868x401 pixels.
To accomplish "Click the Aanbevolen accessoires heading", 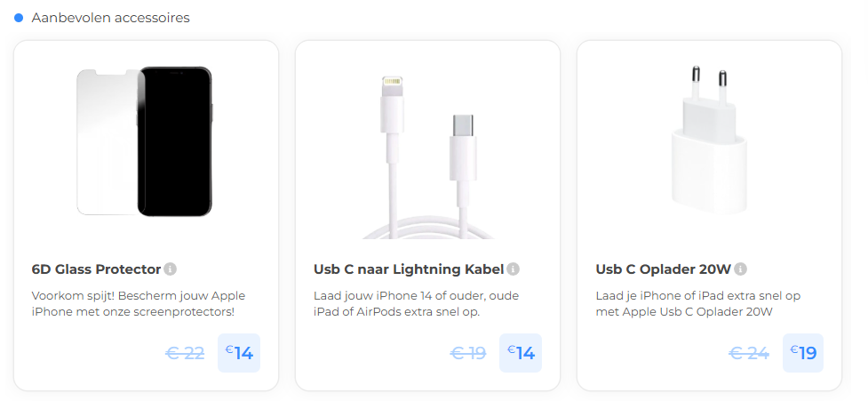I will tap(111, 18).
